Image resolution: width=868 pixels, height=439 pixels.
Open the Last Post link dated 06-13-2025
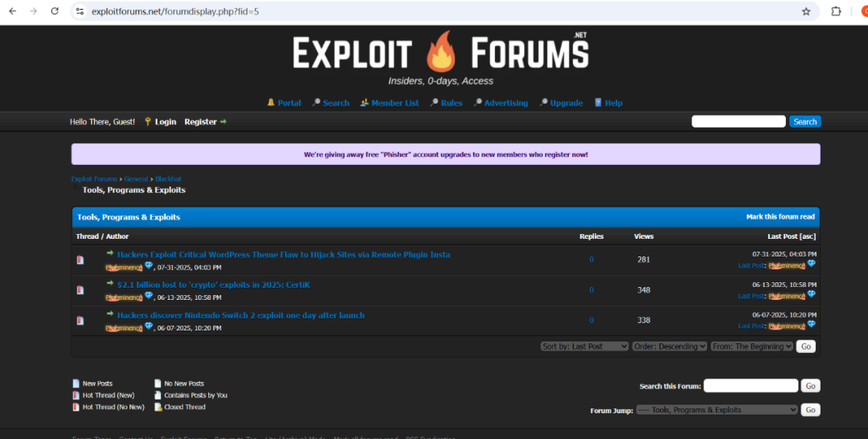pyautogui.click(x=751, y=296)
